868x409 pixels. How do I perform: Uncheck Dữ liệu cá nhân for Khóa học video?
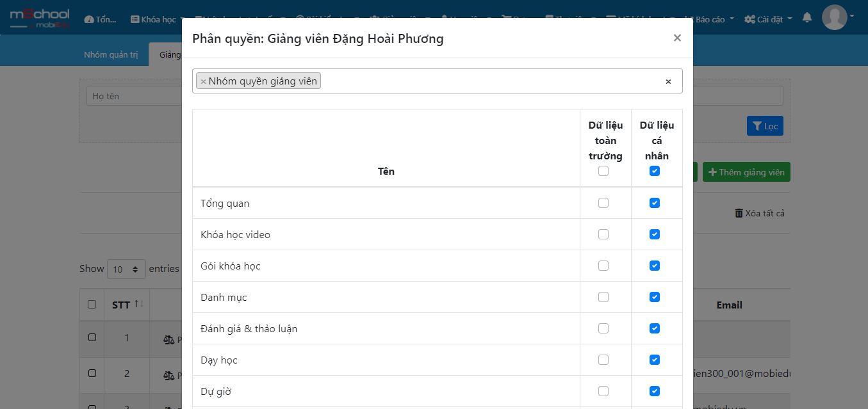click(x=655, y=234)
